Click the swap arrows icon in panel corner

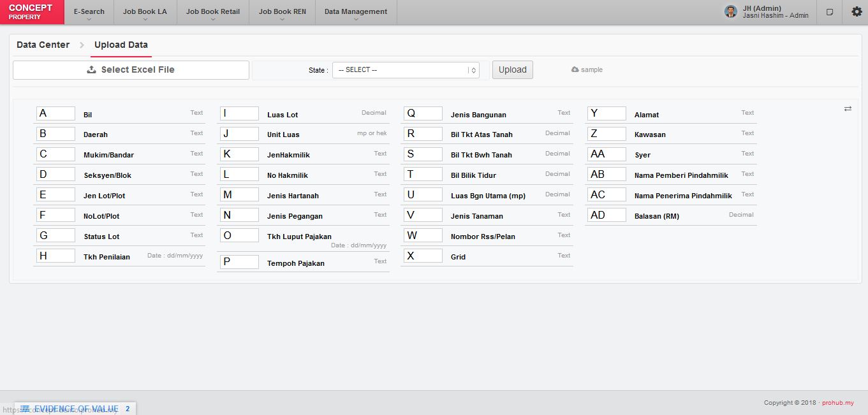(x=848, y=109)
